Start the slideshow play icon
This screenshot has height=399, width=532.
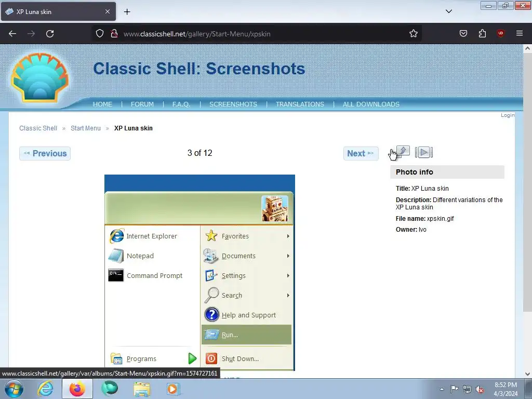pyautogui.click(x=424, y=152)
